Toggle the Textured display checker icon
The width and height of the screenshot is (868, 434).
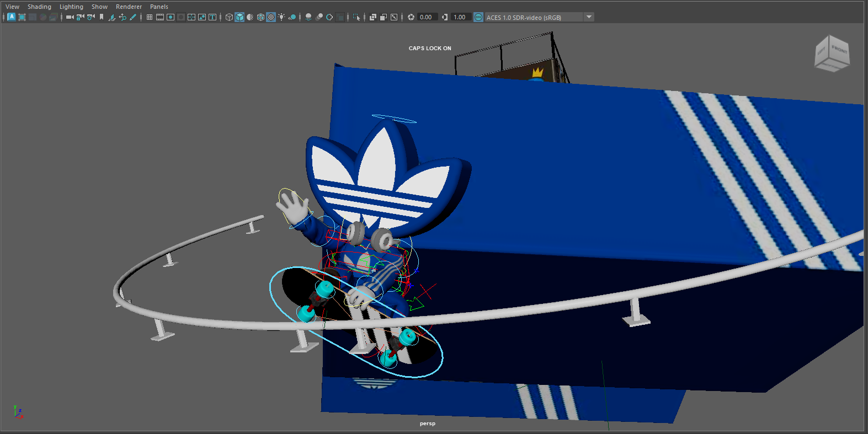coord(271,17)
